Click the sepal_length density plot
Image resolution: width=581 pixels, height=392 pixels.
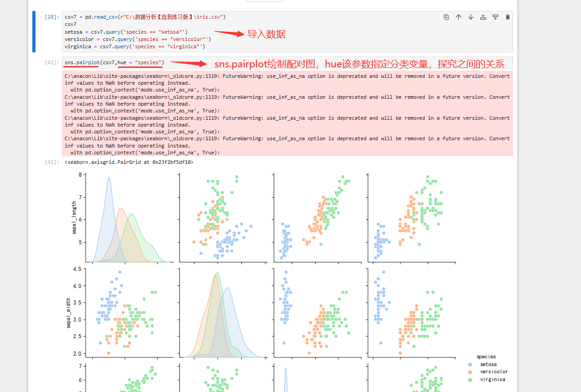coord(130,218)
